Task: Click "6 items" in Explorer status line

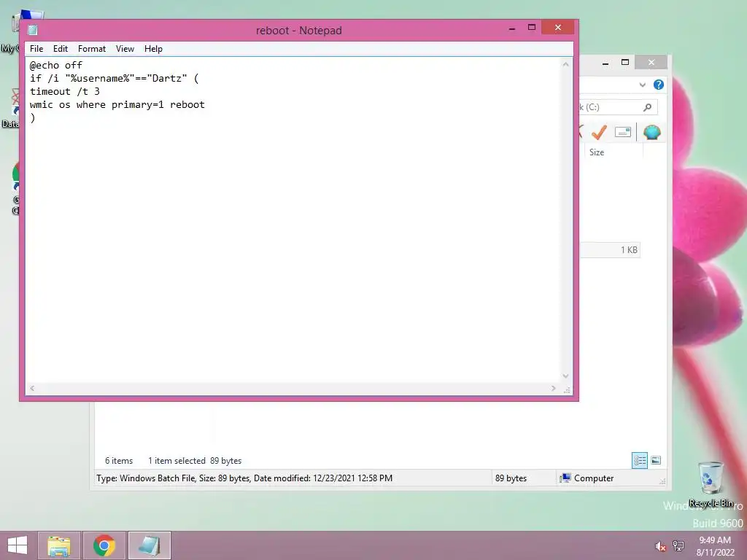Action: (x=119, y=461)
